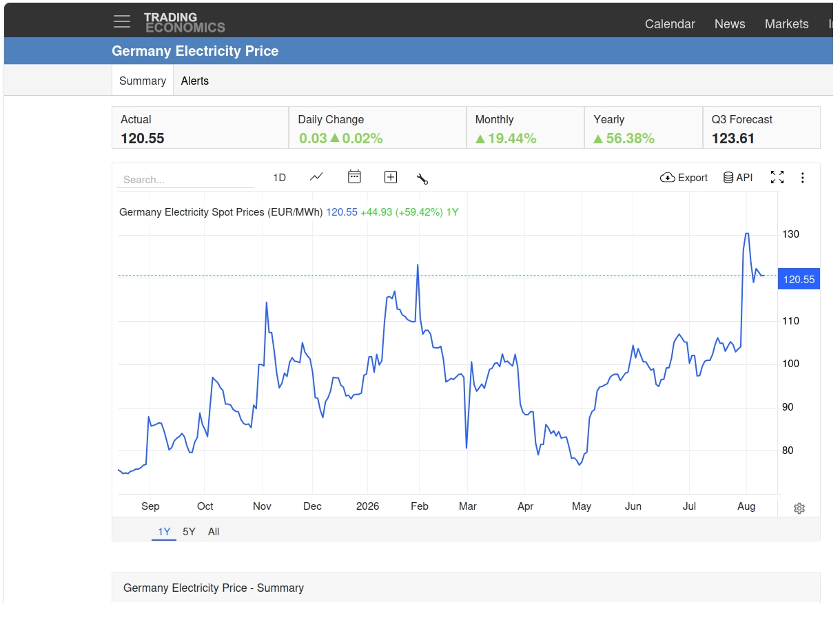Viewport: 840px width, 631px height.
Task: Open the Calendar navigation link
Action: click(x=670, y=24)
